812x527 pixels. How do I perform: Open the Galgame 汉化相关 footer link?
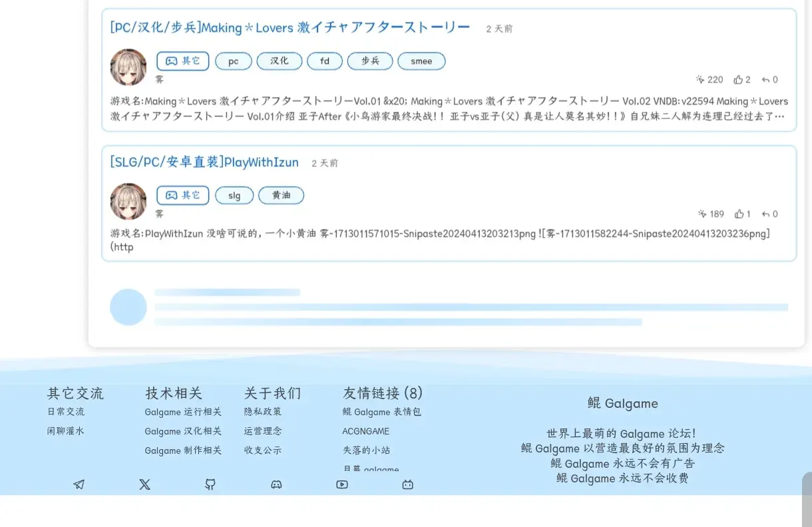[183, 431]
